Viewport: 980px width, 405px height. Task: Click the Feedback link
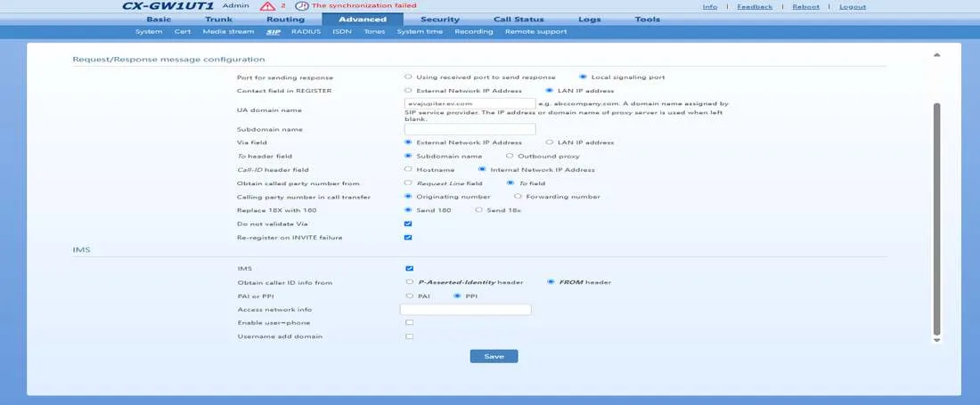pos(755,7)
